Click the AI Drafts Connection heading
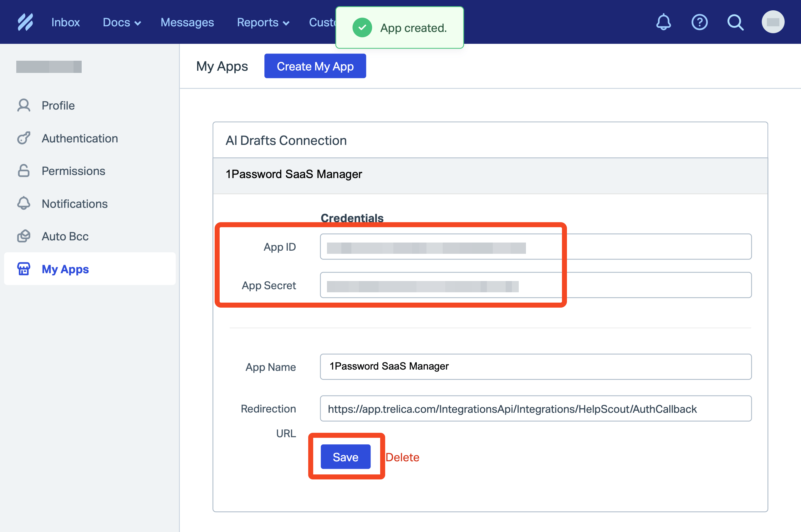The image size is (801, 532). [286, 140]
